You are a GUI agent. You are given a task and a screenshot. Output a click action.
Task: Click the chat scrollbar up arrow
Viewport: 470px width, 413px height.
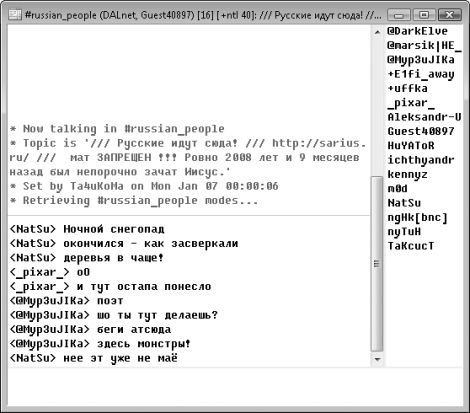pyautogui.click(x=377, y=32)
